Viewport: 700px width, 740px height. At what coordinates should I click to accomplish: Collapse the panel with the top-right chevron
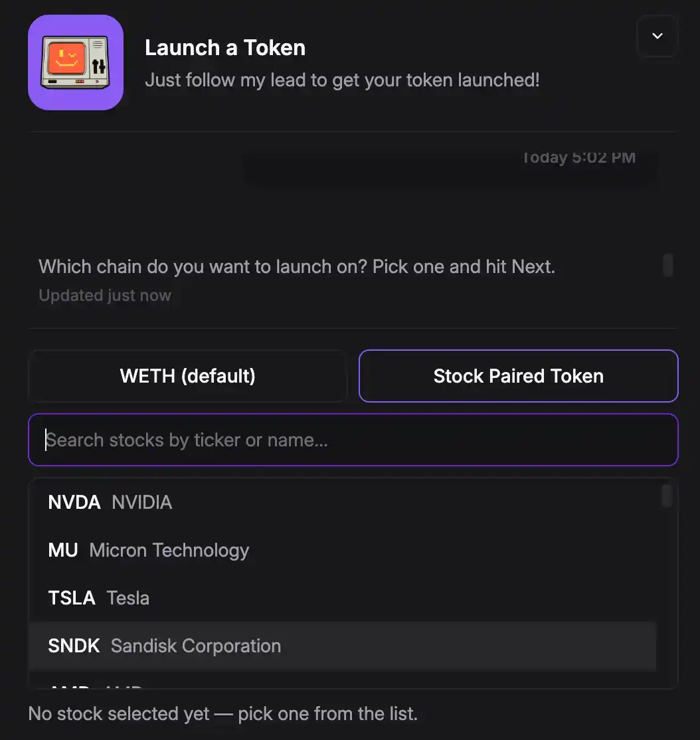pos(657,36)
